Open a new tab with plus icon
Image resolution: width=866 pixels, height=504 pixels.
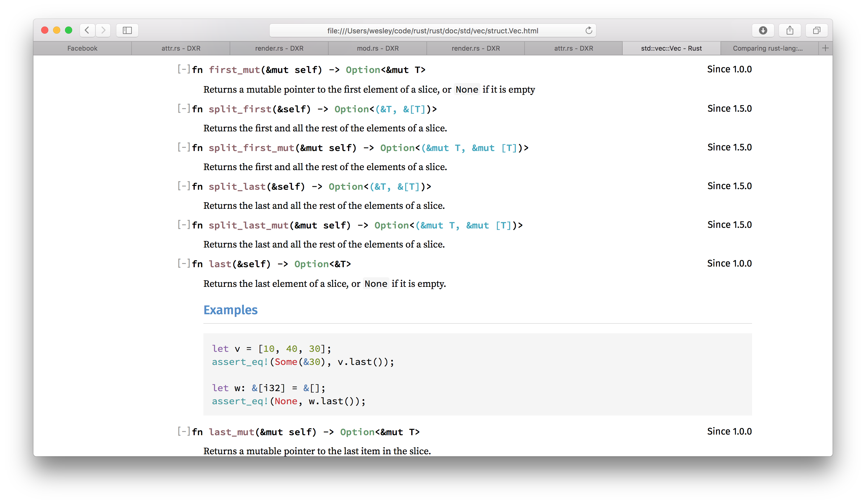tap(825, 48)
